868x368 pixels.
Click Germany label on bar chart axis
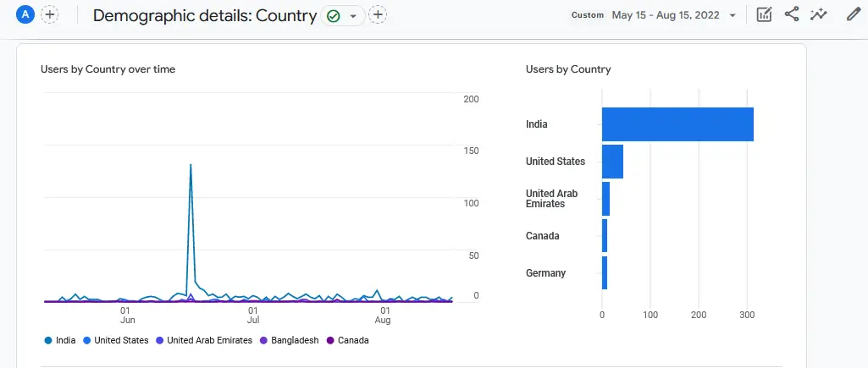545,272
